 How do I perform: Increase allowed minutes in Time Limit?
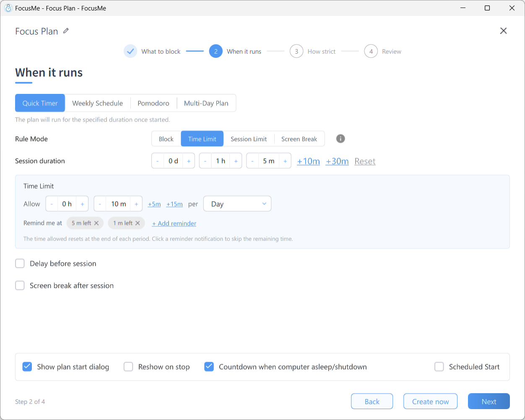[x=136, y=204]
